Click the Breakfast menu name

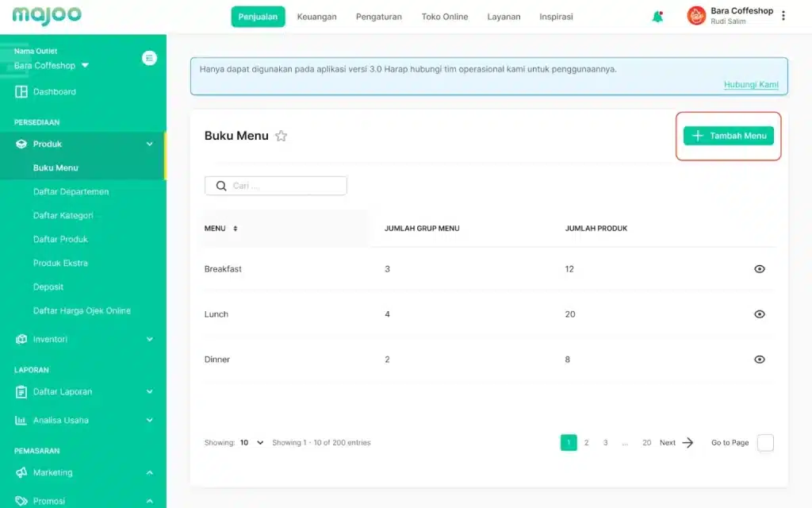(223, 269)
